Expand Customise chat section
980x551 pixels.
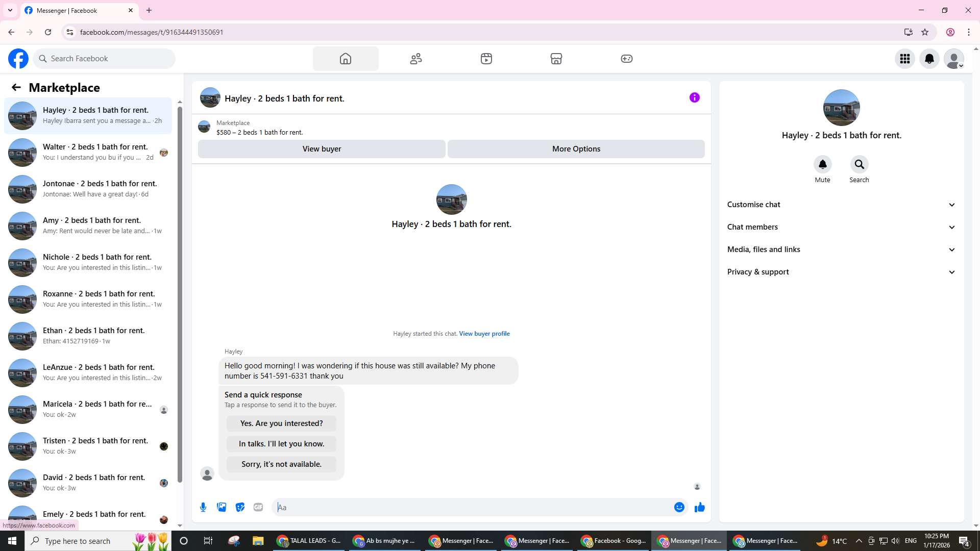841,205
